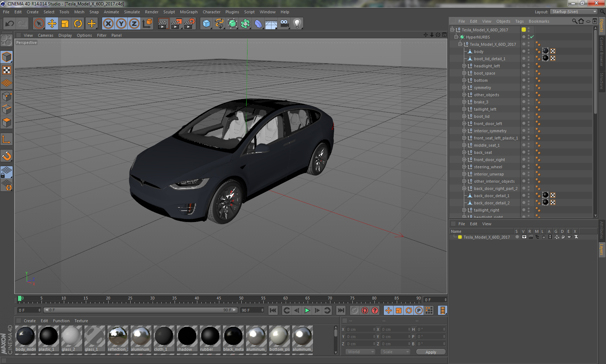This screenshot has height=364, width=606.
Task: Enable the Texture mode checkerboard icon
Action: tap(6, 70)
